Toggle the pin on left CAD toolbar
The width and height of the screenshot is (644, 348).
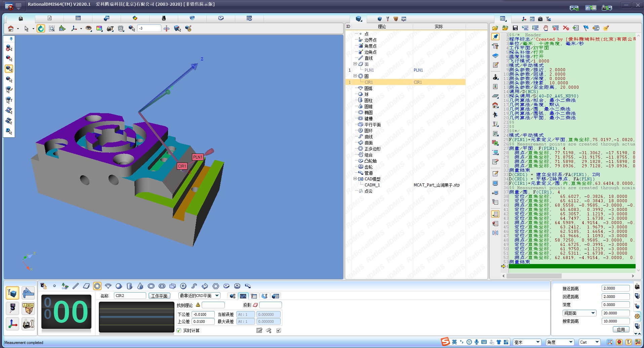click(11, 39)
